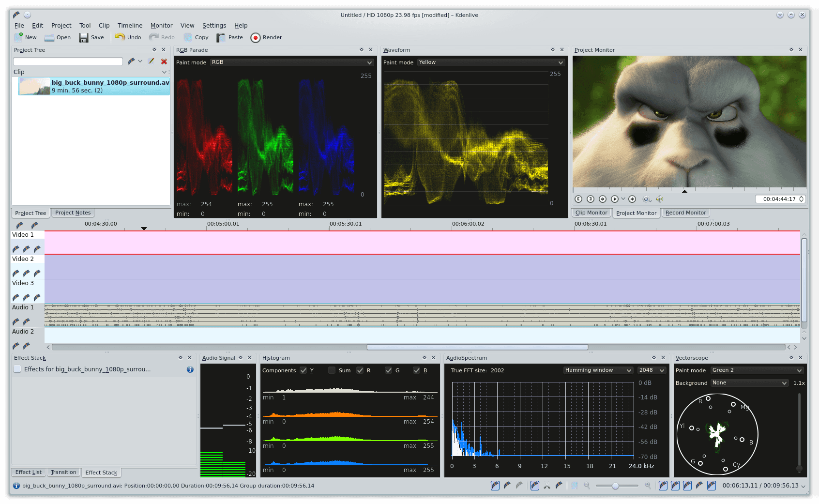Mute the monitor with the speaker icon
This screenshot has height=504, width=819.
point(659,199)
